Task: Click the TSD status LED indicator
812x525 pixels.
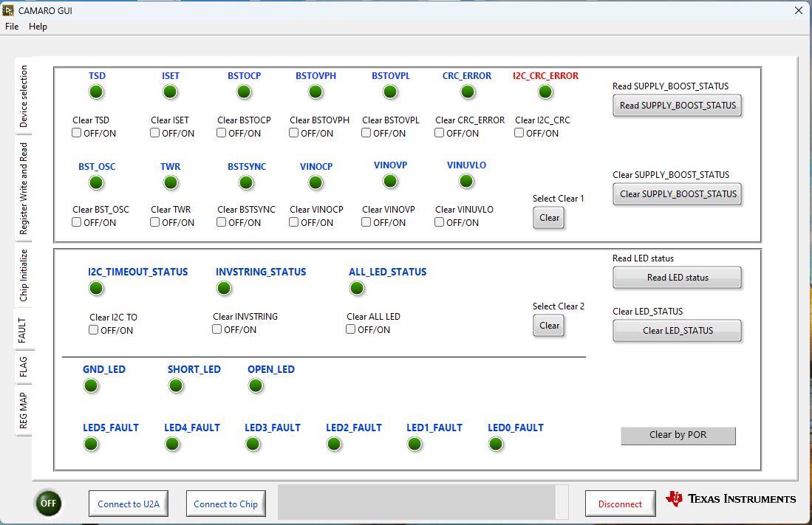Action: [96, 92]
